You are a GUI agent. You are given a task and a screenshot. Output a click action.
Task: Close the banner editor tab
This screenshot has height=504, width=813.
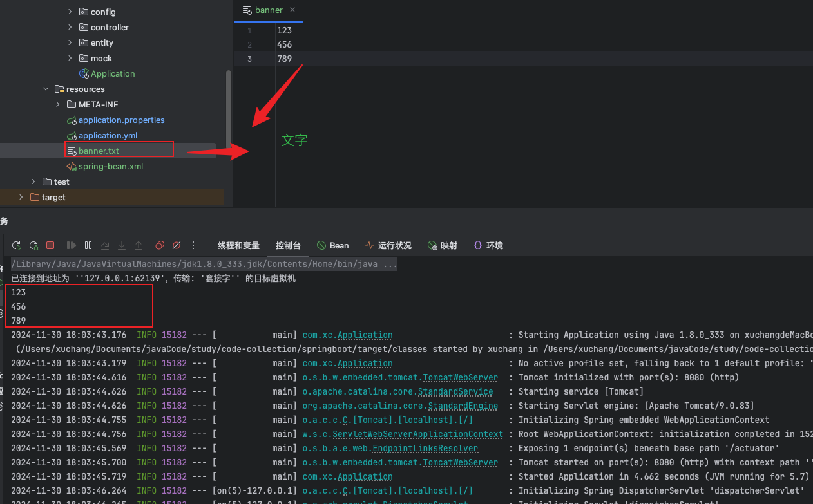292,10
